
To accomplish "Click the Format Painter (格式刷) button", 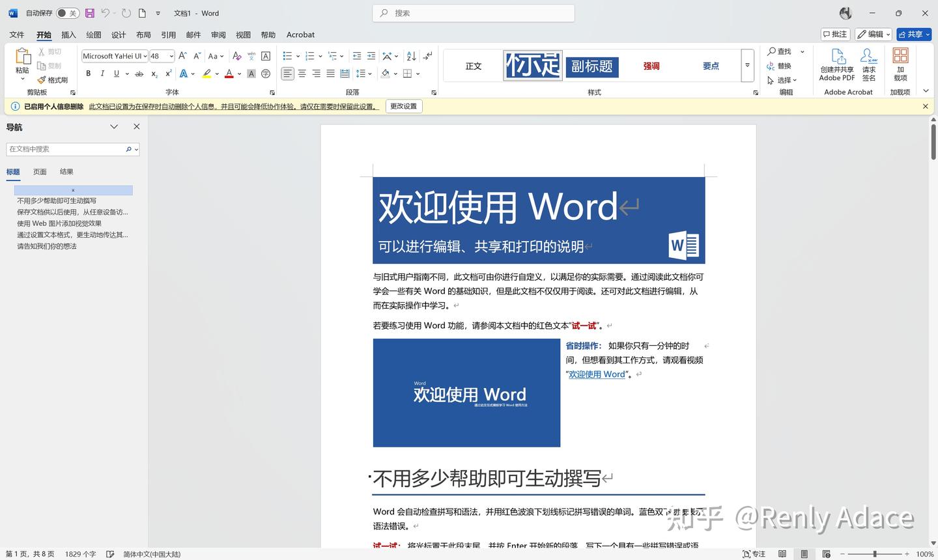I will [53, 80].
